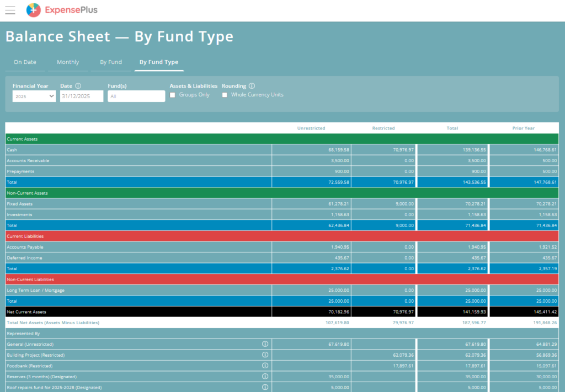565x392 pixels.
Task: Toggle Whole Currency Units rounding checkbox
Action: coord(225,95)
